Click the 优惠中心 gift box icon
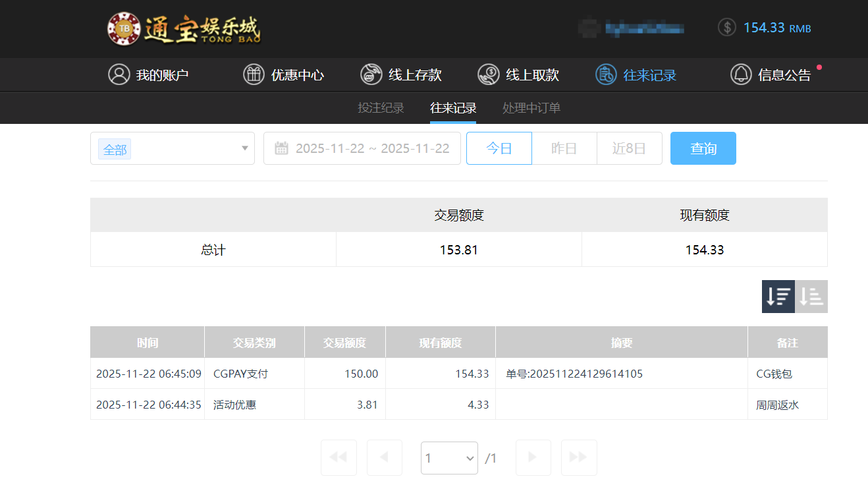The width and height of the screenshot is (868, 489). [254, 74]
